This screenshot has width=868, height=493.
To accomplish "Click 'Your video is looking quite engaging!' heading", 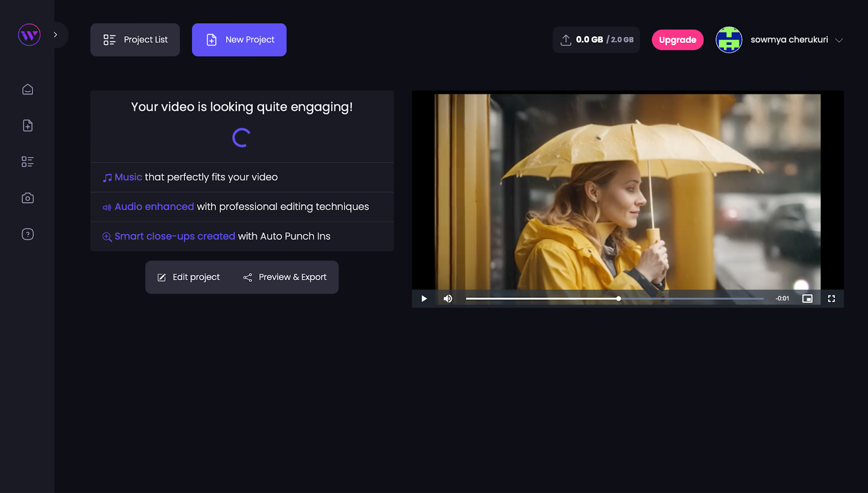I will (242, 107).
